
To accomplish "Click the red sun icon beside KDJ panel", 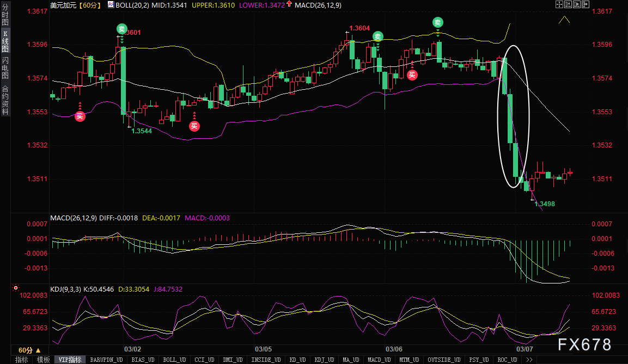I will (x=16, y=288).
